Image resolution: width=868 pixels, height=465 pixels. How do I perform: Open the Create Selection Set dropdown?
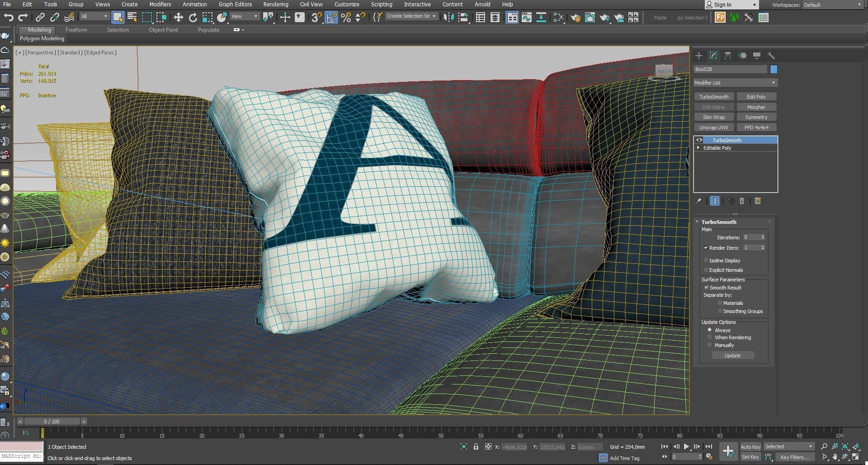pos(411,16)
